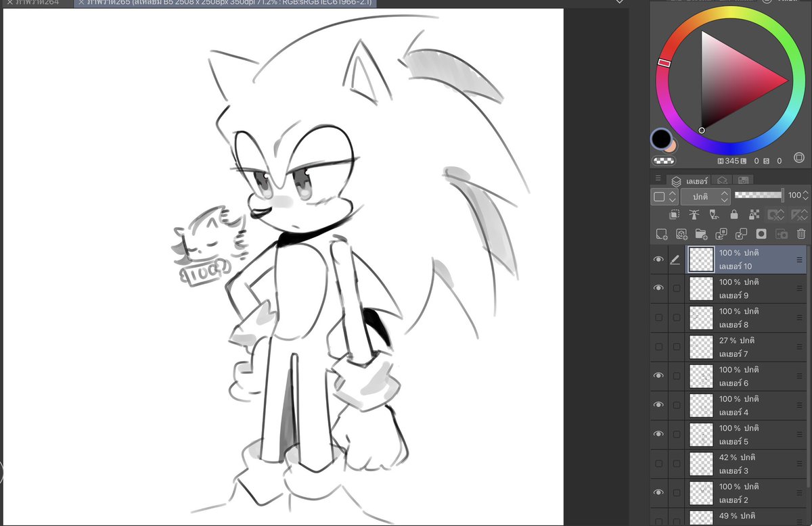
Task: Select the เลเยอร์ 6 thumbnail
Action: 702,377
